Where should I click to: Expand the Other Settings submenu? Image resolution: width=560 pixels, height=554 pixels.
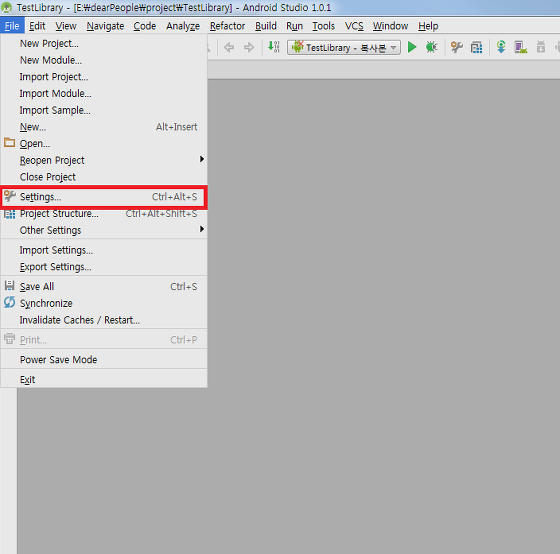coord(104,230)
